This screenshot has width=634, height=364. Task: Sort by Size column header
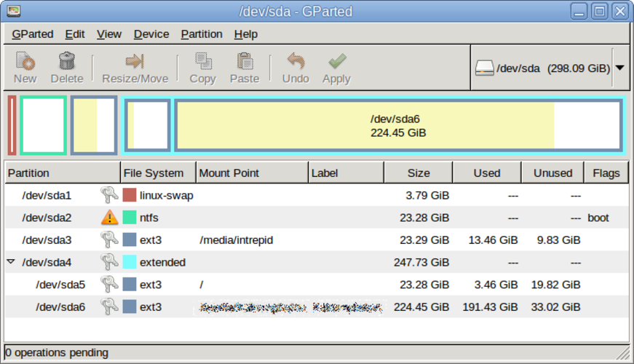point(418,173)
